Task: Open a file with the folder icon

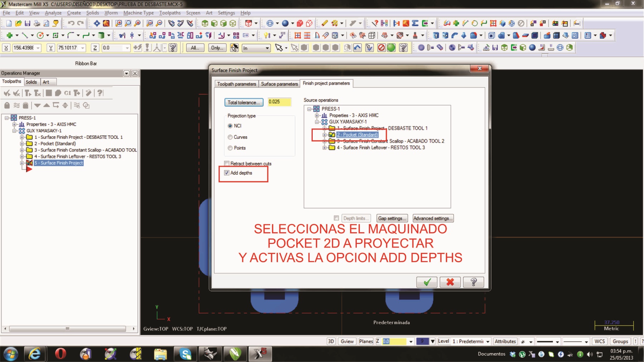Action: [x=18, y=24]
